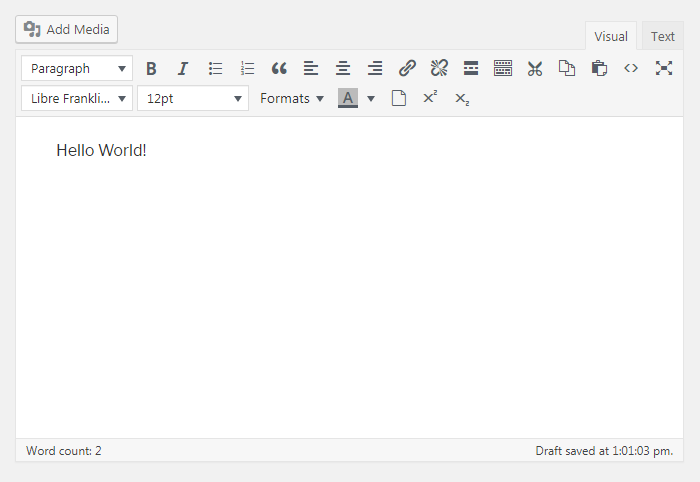Click the Hello World! text in editor
The width and height of the screenshot is (700, 482).
pos(101,150)
